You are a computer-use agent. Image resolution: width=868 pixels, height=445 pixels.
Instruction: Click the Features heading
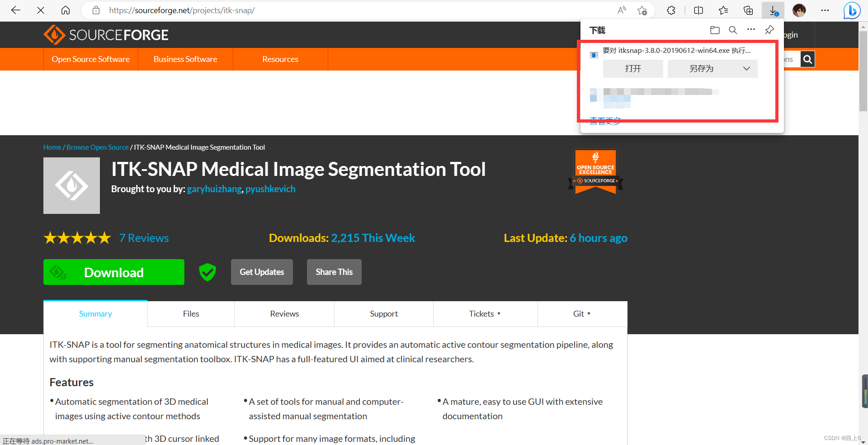[71, 383]
